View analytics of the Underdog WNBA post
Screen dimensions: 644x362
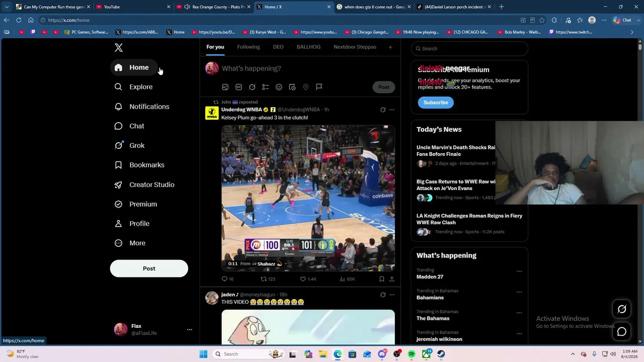347,279
